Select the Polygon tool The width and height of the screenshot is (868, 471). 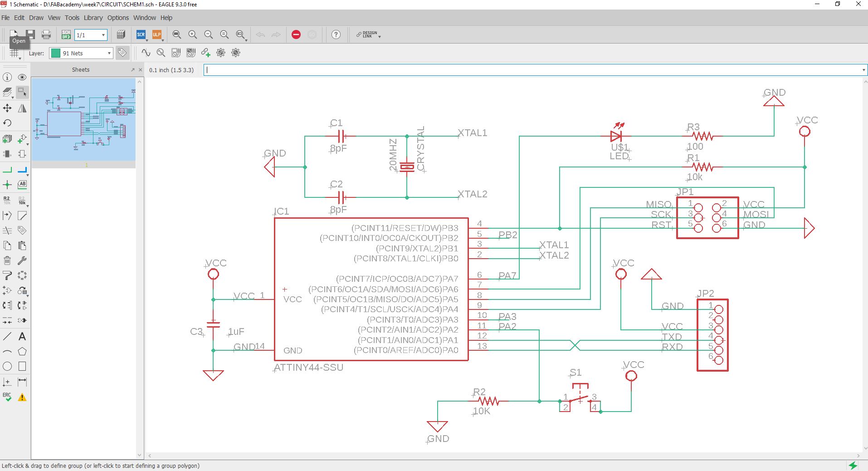coord(22,352)
